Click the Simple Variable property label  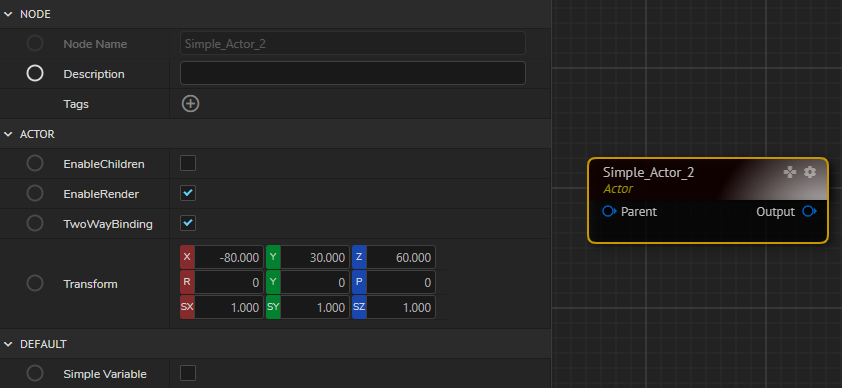[x=105, y=374]
